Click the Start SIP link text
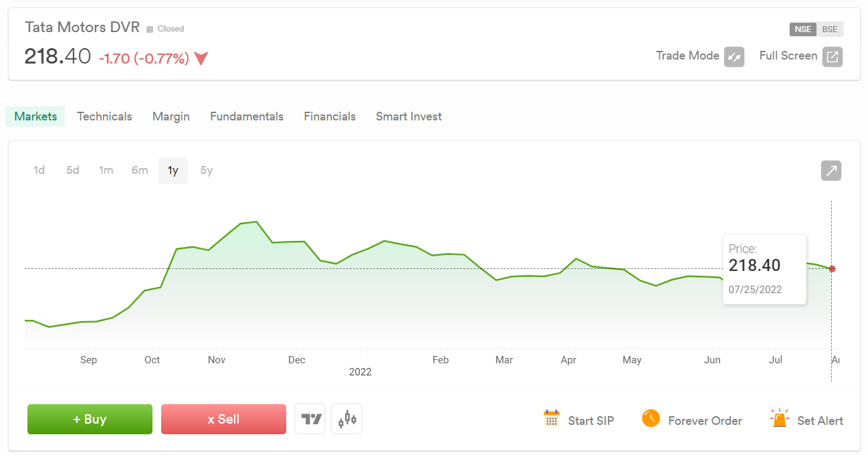 click(591, 421)
